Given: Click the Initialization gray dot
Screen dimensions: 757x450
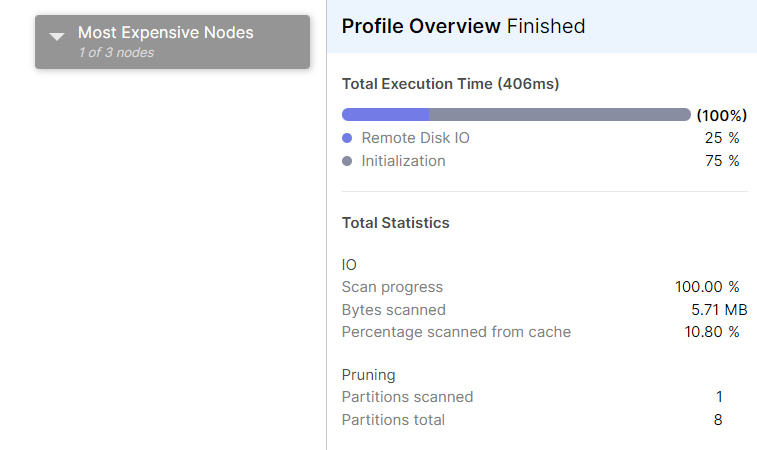Looking at the screenshot, I should tap(347, 161).
